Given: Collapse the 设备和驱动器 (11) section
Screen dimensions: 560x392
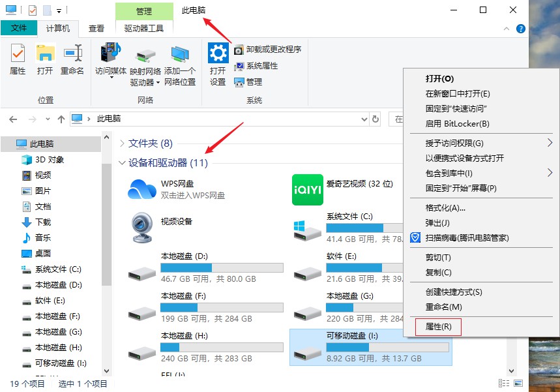Looking at the screenshot, I should pyautogui.click(x=123, y=162).
